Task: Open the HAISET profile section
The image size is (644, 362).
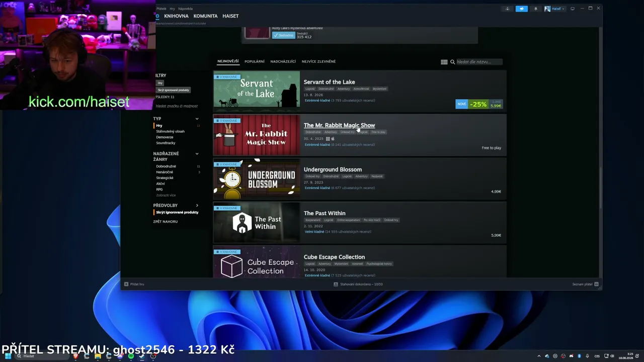Action: point(230,16)
